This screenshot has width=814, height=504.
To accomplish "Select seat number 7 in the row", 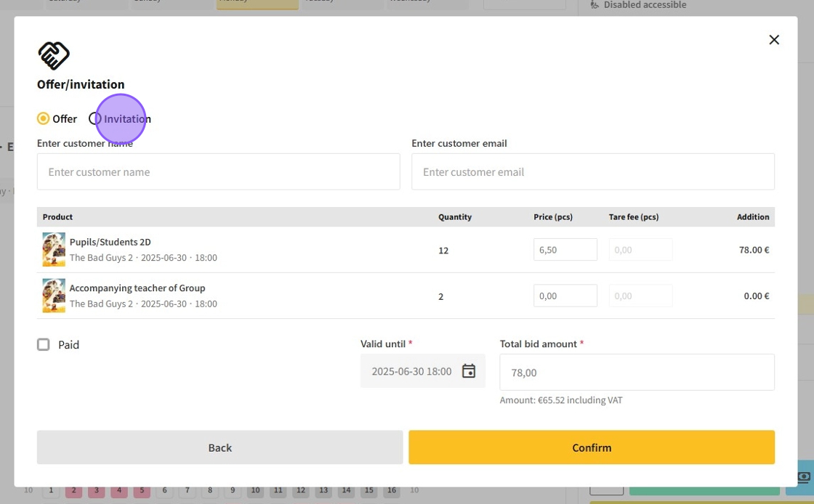I will coord(187,491).
